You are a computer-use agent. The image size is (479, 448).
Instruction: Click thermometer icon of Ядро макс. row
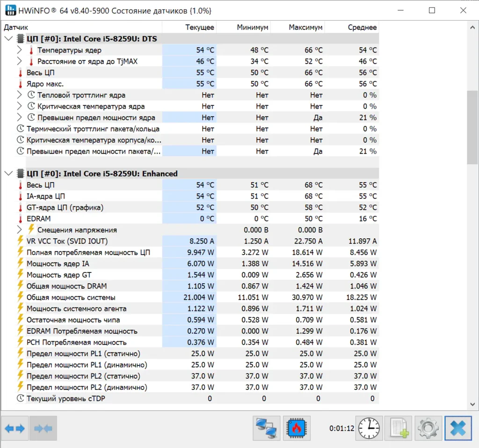pos(20,84)
